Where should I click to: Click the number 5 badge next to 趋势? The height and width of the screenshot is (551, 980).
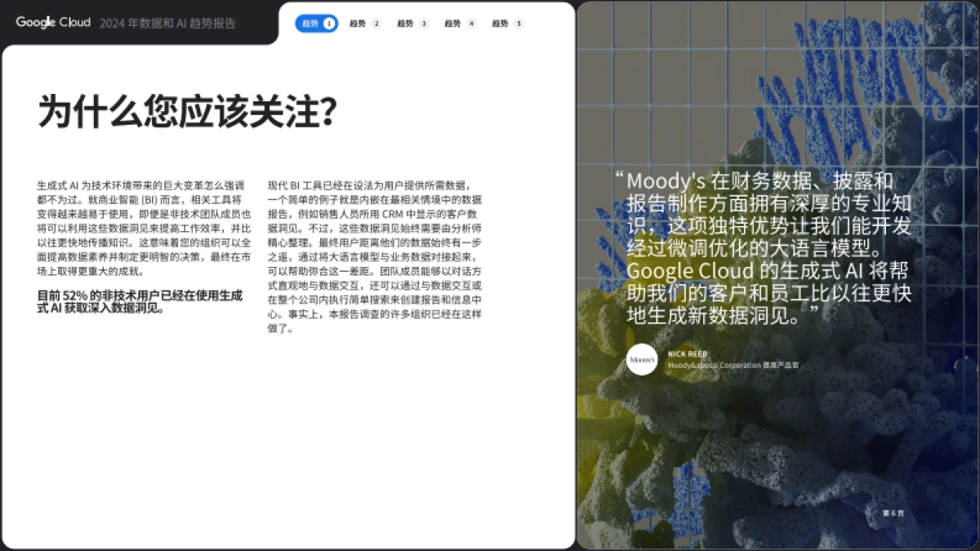pyautogui.click(x=517, y=24)
